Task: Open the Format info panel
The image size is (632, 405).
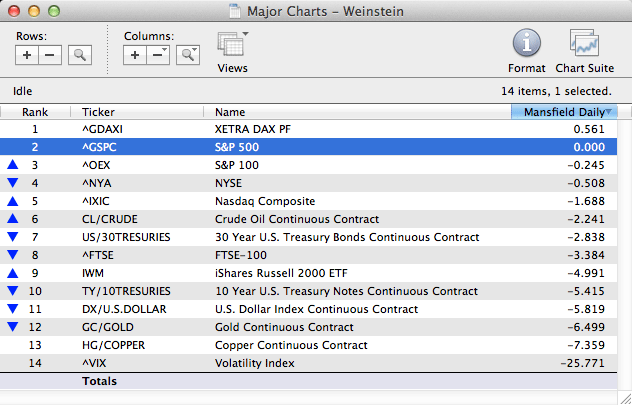Action: click(527, 44)
